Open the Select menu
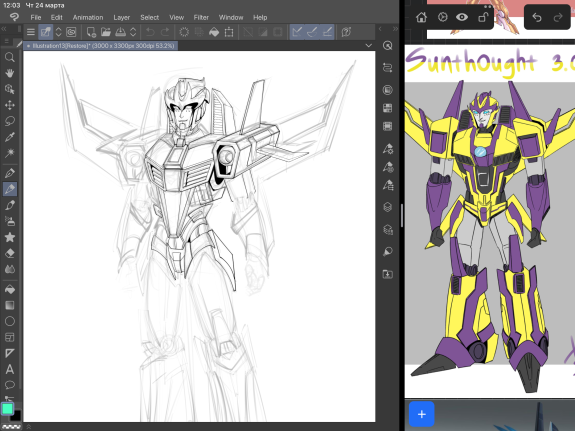Image resolution: width=575 pixels, height=431 pixels. (150, 17)
